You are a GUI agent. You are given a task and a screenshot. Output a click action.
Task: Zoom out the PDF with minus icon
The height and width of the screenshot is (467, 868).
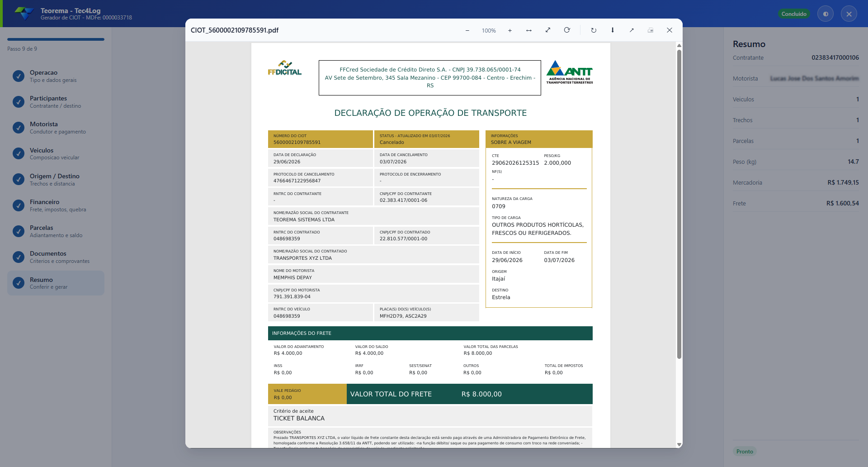pyautogui.click(x=467, y=30)
